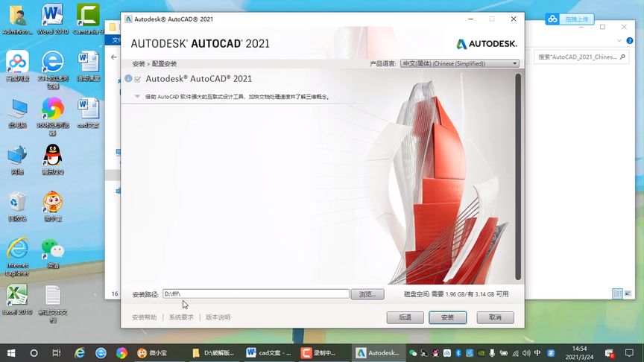Open the 微小宝 desktop icon
Viewport: 644px width, 362px height.
(53, 206)
